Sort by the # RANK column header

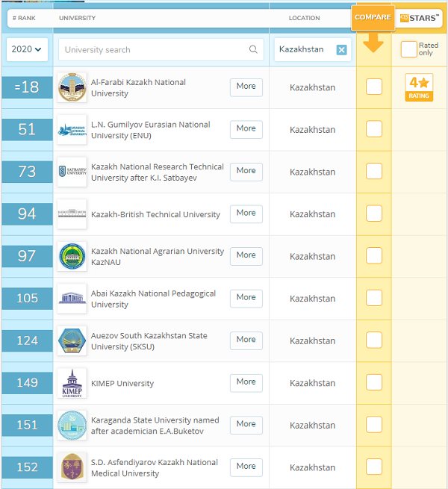point(24,18)
